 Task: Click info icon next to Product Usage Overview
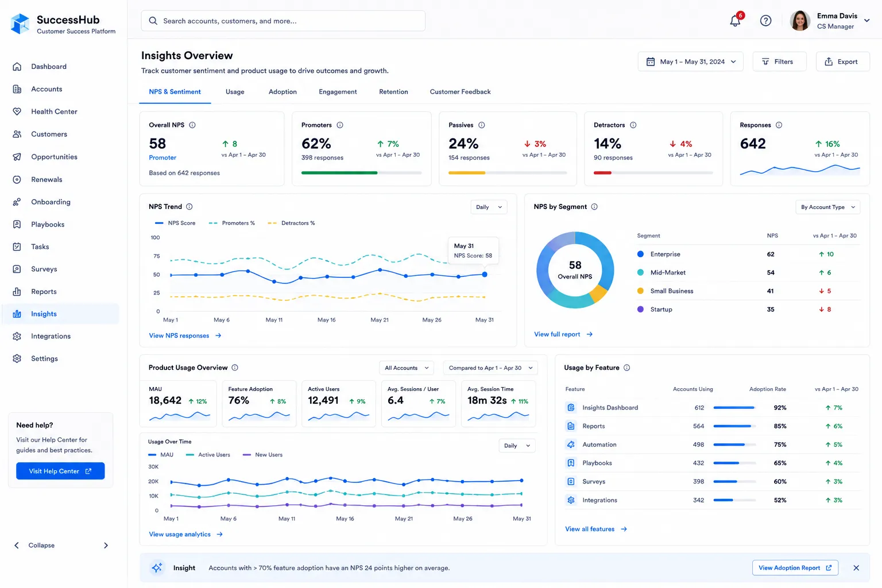235,367
